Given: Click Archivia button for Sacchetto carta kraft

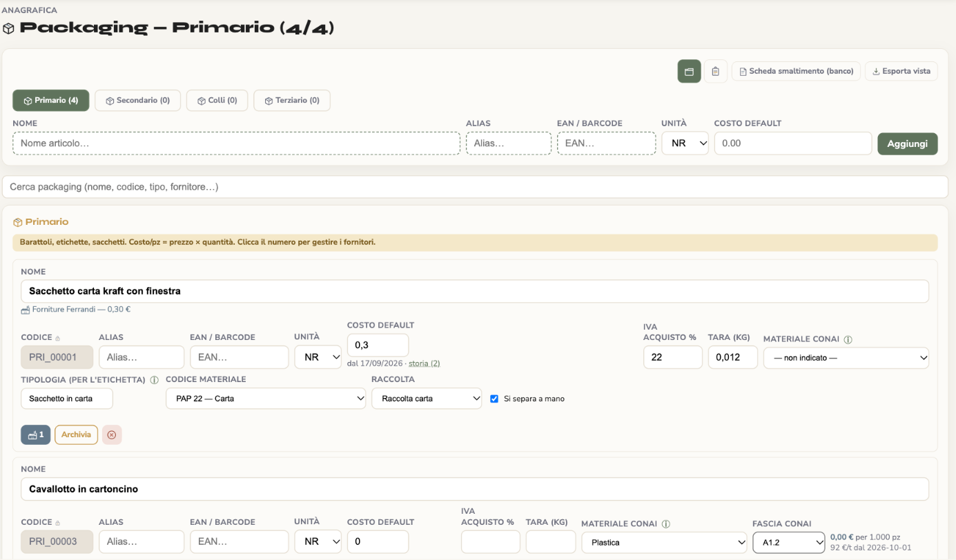Looking at the screenshot, I should [76, 434].
